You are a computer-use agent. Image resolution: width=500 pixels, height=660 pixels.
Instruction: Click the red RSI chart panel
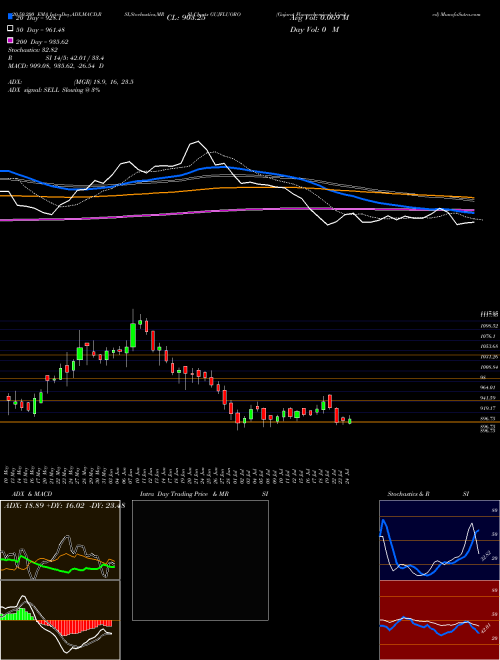[439, 620]
